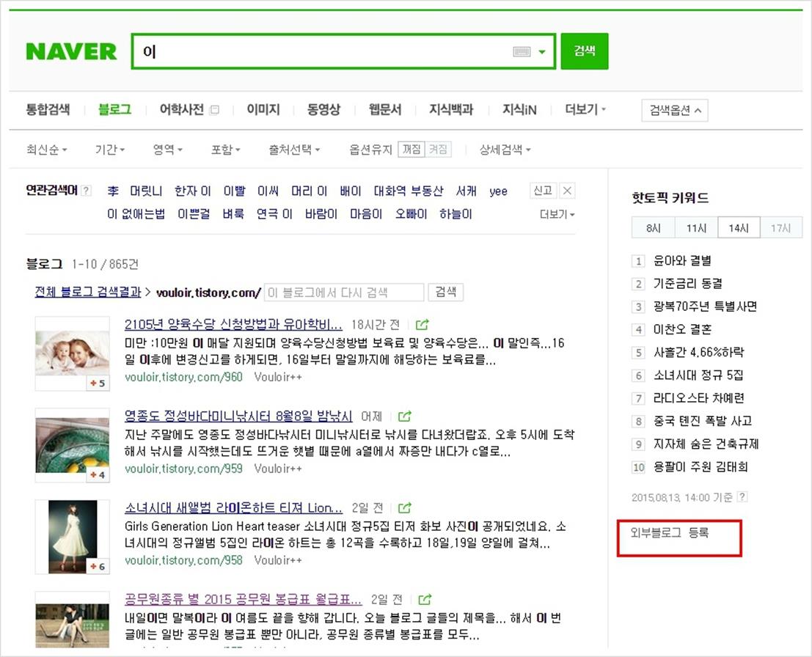Open hot keyword 소녀시대 정규 5집

pos(698,375)
